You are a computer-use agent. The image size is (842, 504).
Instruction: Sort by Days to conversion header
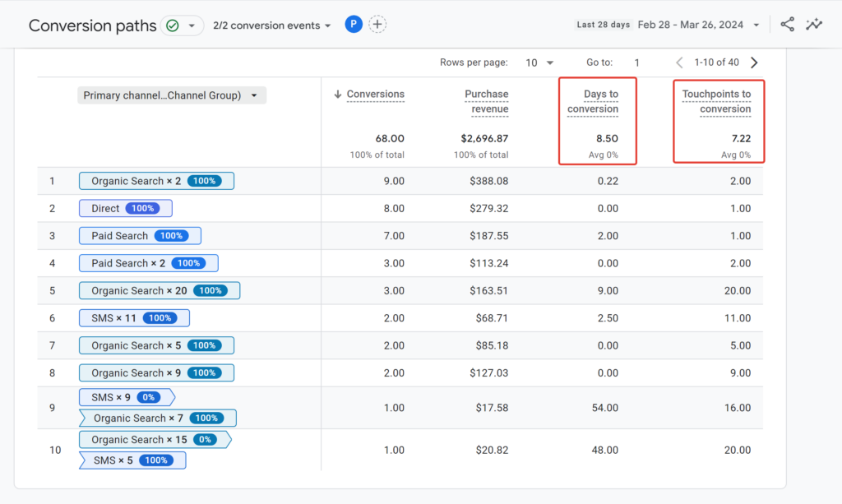(x=593, y=101)
